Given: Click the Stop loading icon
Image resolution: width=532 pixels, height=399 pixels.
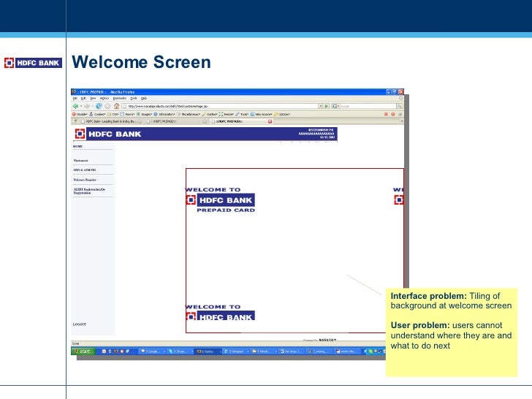Looking at the screenshot, I should (x=107, y=106).
